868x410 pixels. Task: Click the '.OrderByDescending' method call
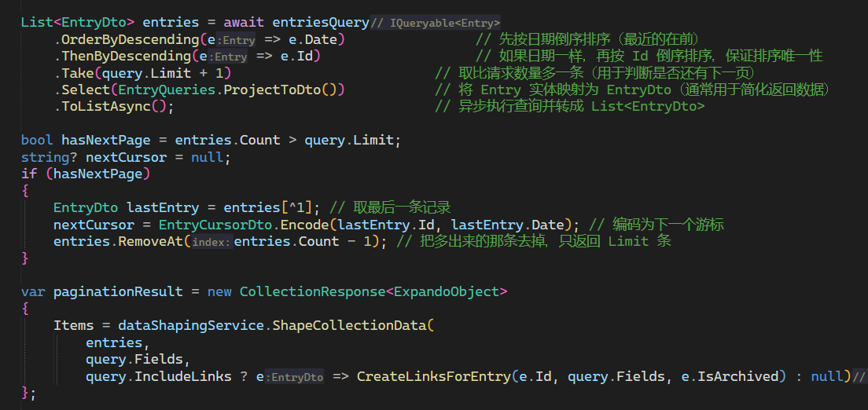(127, 40)
